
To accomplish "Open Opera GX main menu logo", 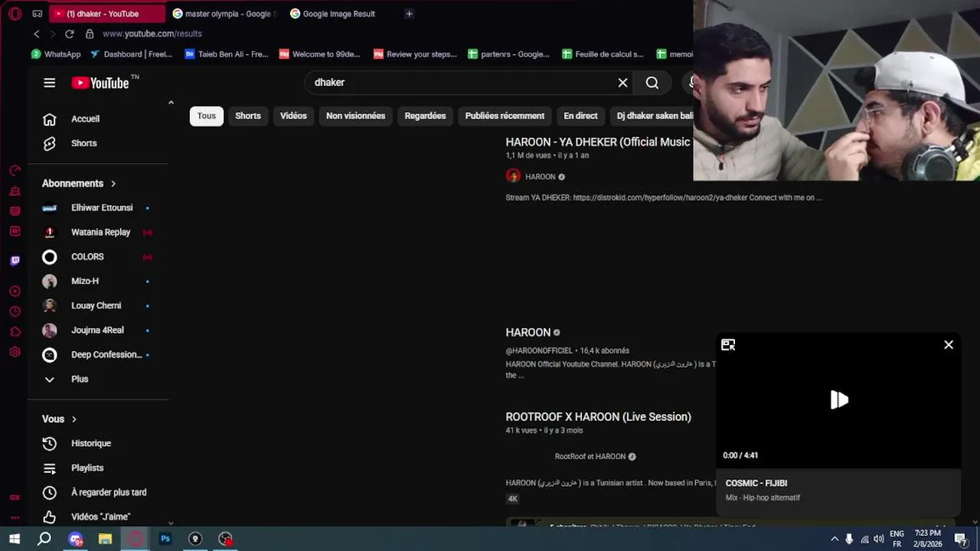I will pyautogui.click(x=15, y=14).
